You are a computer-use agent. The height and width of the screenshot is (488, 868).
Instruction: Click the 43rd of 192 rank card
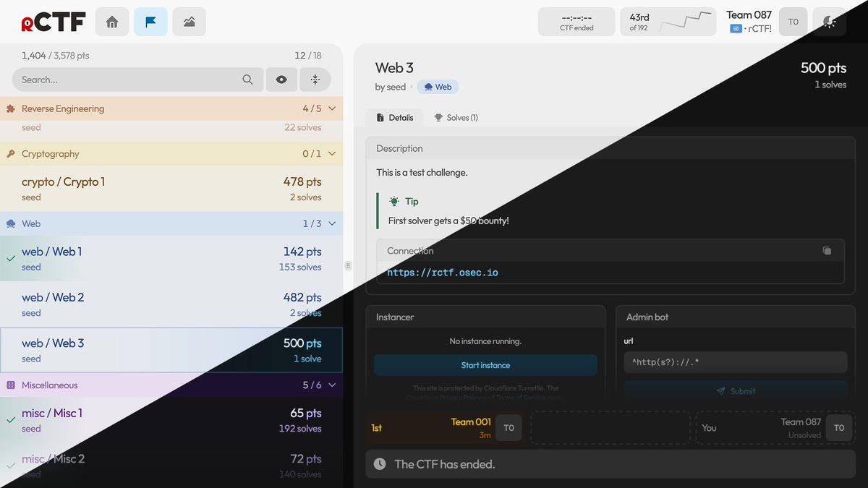[x=669, y=22]
